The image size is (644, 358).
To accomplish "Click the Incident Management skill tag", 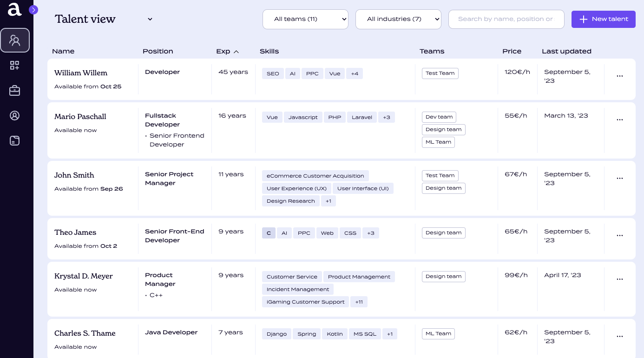I will (298, 289).
